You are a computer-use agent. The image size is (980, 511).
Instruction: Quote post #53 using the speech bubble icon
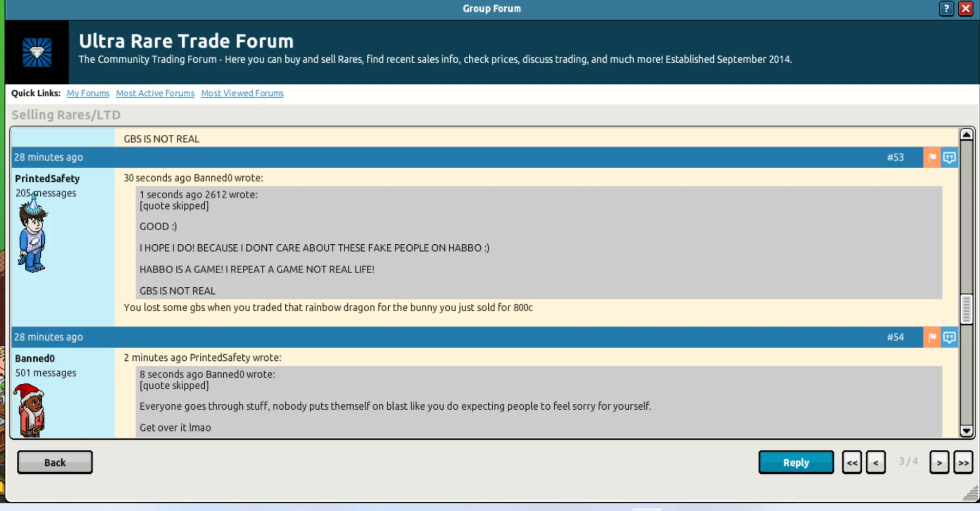950,157
